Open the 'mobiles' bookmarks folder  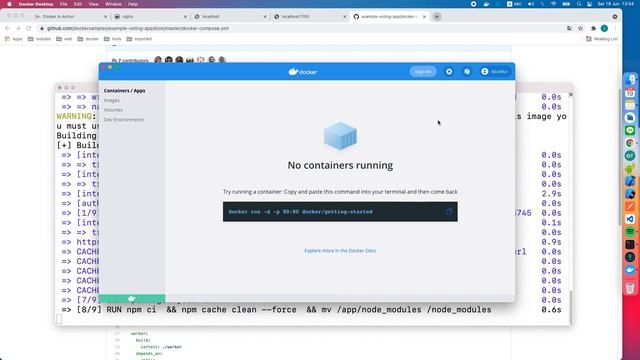pyautogui.click(x=39, y=39)
